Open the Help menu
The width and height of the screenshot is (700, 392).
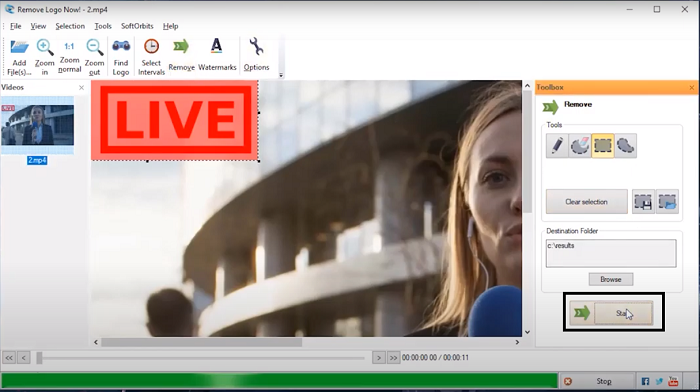171,26
